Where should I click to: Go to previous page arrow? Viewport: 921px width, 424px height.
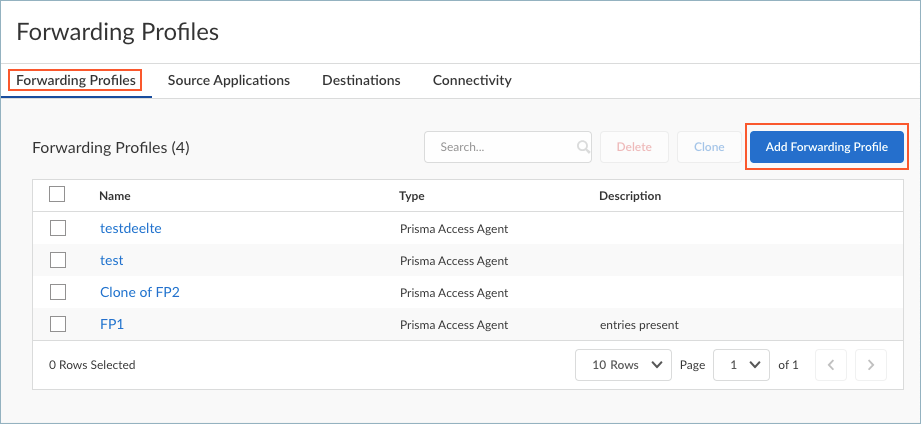[831, 365]
